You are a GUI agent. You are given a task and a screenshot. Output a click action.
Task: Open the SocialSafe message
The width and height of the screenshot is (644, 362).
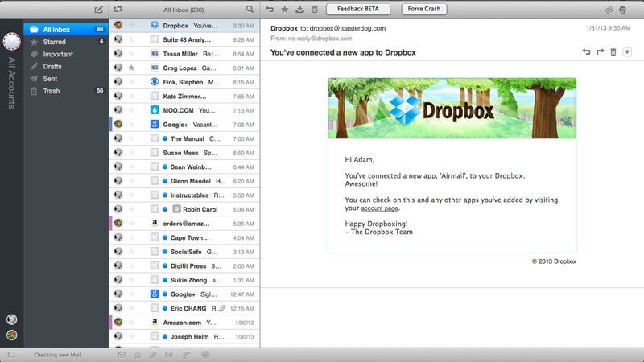[184, 252]
